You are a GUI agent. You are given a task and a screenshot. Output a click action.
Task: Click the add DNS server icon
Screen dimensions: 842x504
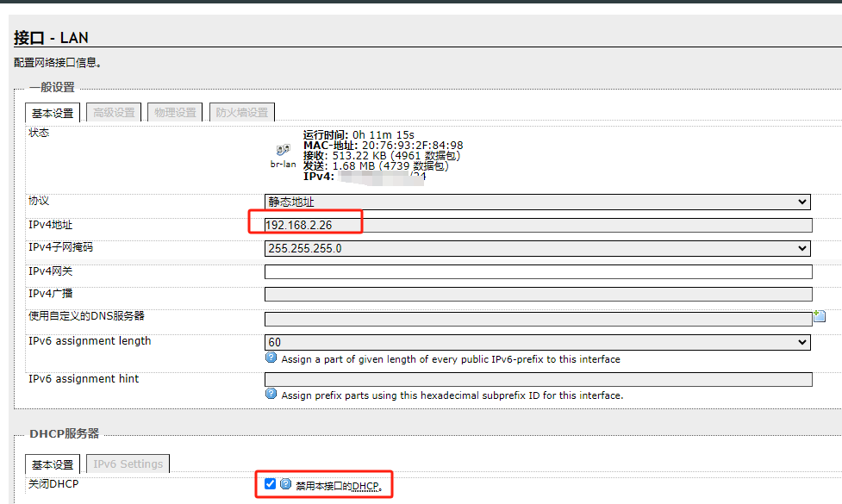tap(819, 317)
